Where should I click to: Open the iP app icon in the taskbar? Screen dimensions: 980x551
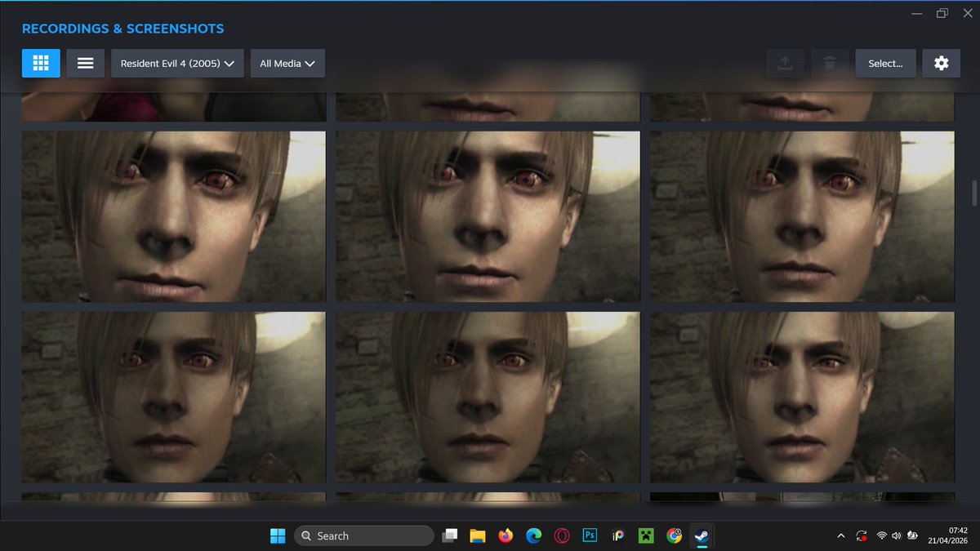618,535
